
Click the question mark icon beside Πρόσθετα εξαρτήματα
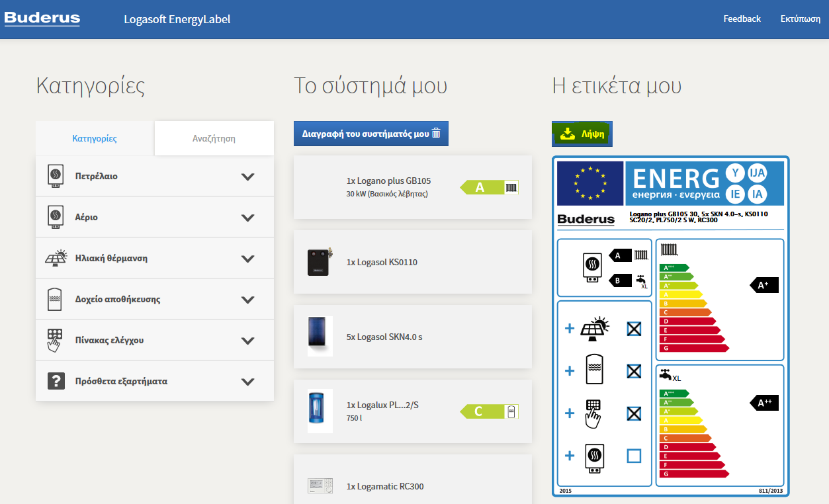(56, 381)
